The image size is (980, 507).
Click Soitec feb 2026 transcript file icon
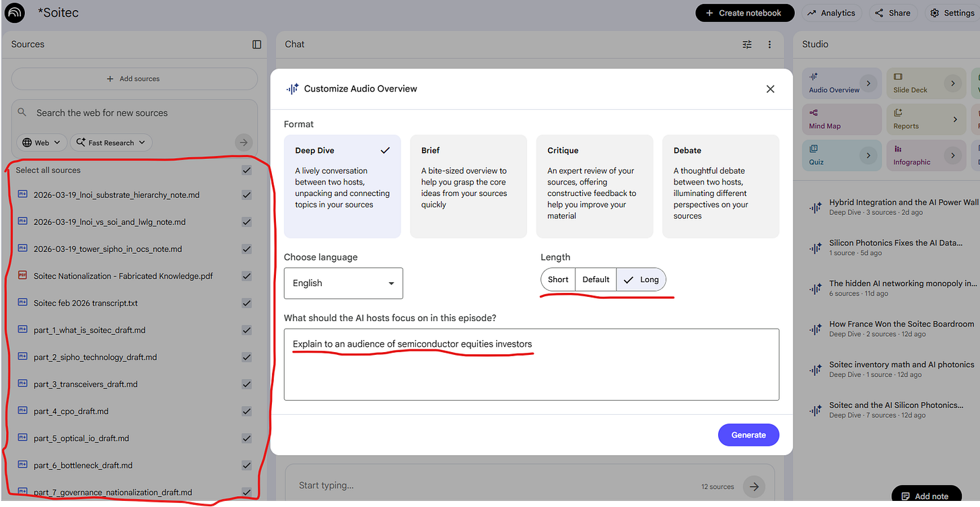[x=22, y=302]
